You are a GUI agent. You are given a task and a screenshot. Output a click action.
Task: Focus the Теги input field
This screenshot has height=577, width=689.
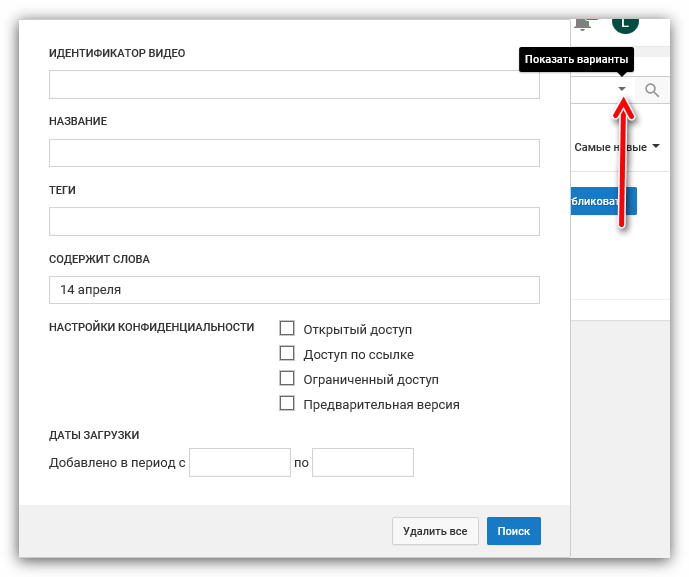(x=294, y=221)
